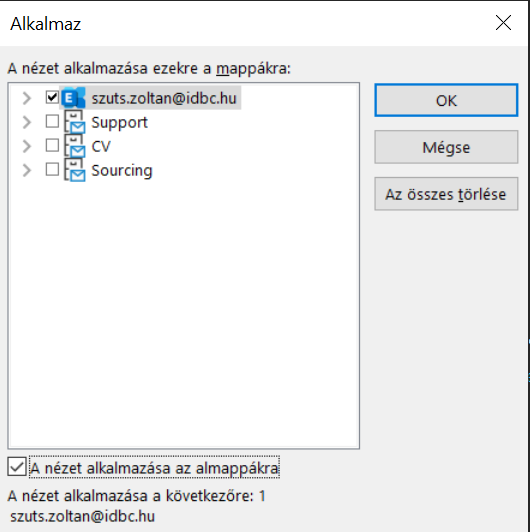530x532 pixels.
Task: Click the Support shared mailbox icon
Action: pos(75,122)
